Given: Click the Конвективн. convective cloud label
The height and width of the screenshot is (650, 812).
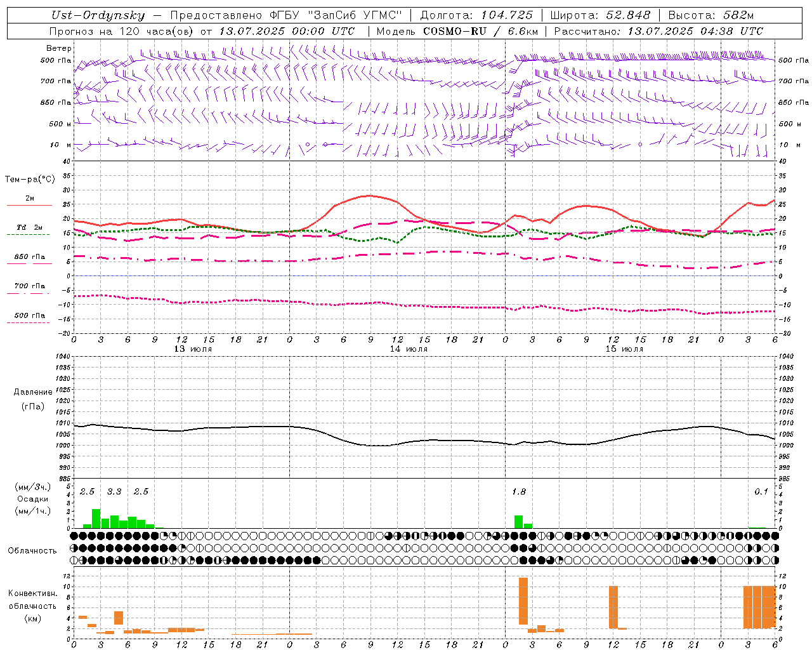Looking at the screenshot, I should (33, 594).
